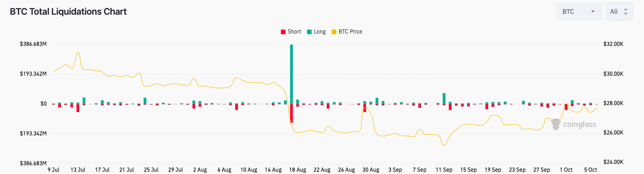Click the 11 Sep date label
This screenshot has width=644, height=174.
(444, 169)
